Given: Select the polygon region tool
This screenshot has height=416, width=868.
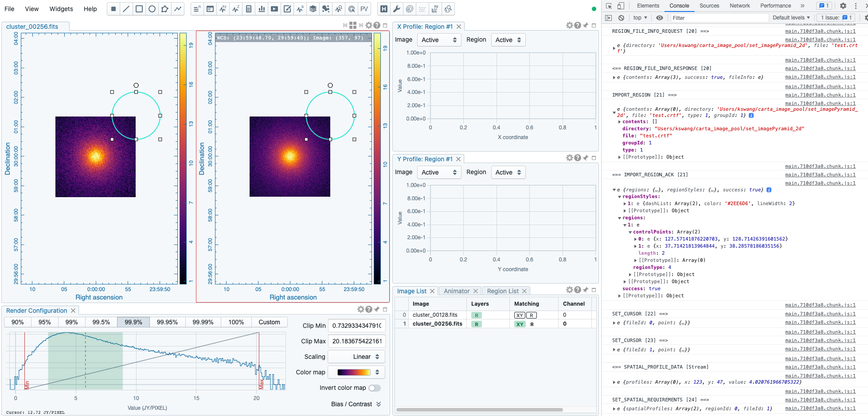Looking at the screenshot, I should [165, 9].
